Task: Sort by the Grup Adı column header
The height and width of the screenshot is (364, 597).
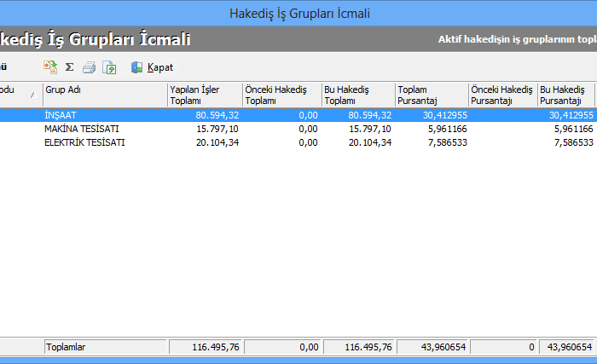Action: pos(104,95)
